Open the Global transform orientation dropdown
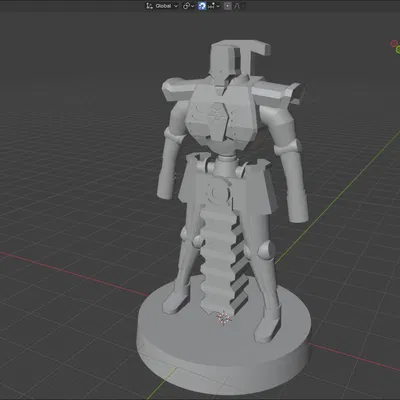Image resolution: width=400 pixels, height=400 pixels. coord(162,6)
